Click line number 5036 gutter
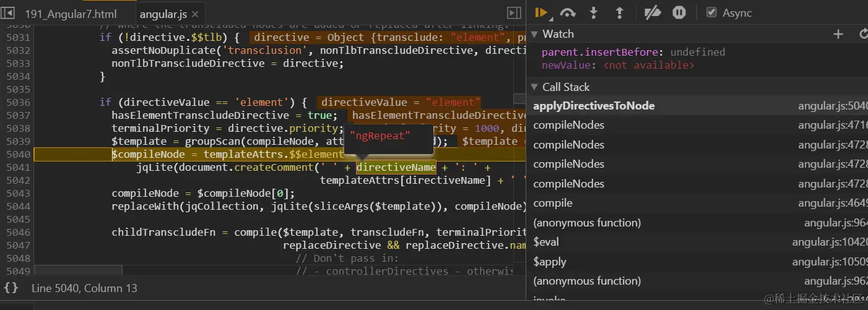Image resolution: width=868 pixels, height=310 pixels. pyautogui.click(x=18, y=103)
